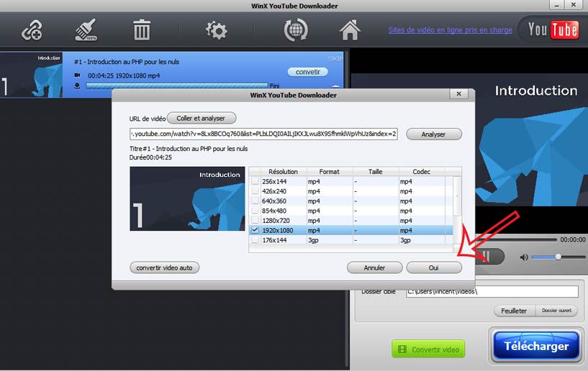Click the download item thumbnail

point(31,75)
